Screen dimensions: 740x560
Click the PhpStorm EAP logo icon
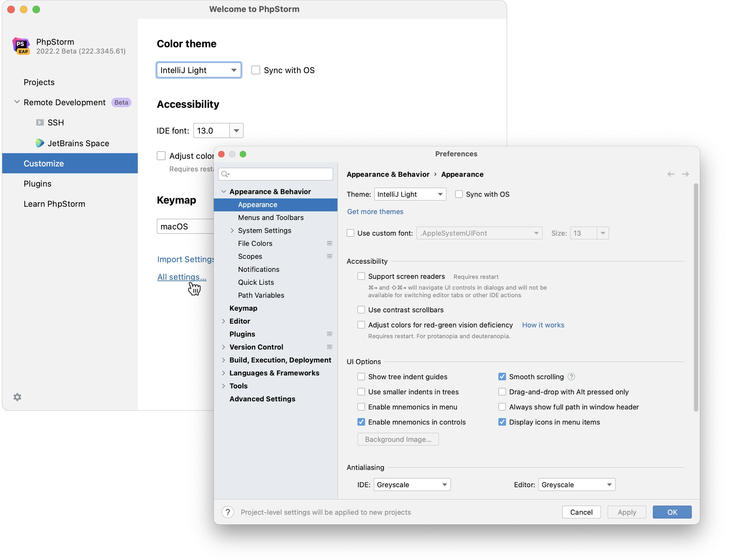click(21, 46)
